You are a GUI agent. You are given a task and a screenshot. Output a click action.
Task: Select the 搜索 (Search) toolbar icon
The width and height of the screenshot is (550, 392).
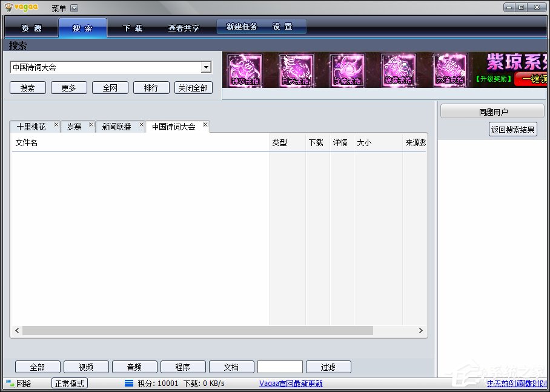coord(82,27)
